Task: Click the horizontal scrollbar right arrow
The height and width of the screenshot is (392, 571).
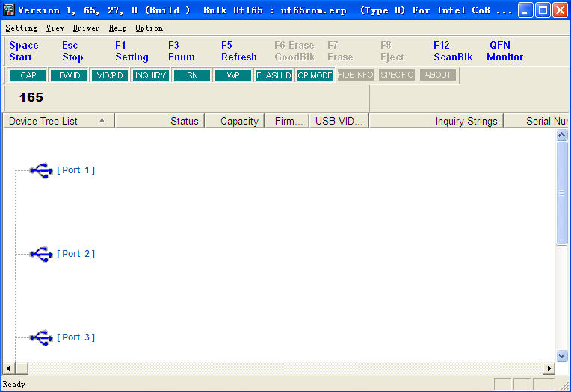Action: [x=549, y=368]
